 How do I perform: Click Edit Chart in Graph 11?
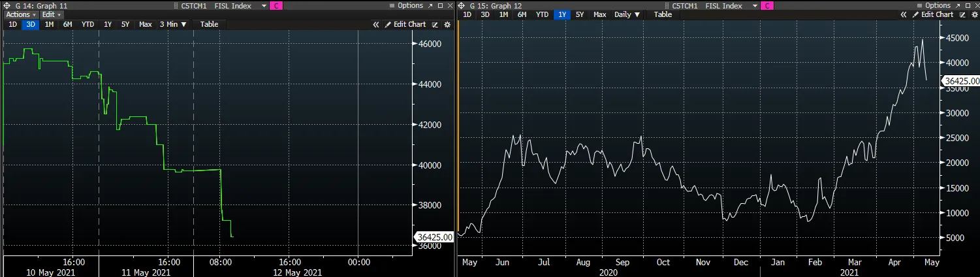(405, 24)
